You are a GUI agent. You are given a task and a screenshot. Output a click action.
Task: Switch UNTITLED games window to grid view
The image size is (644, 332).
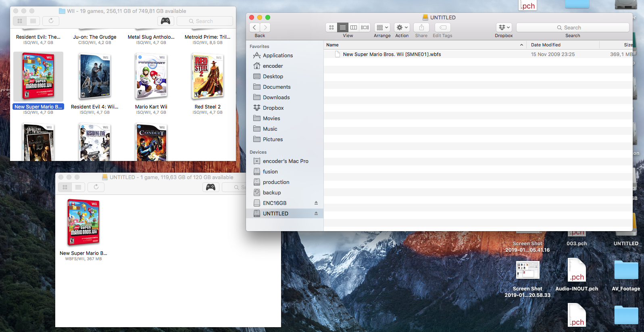pos(65,187)
